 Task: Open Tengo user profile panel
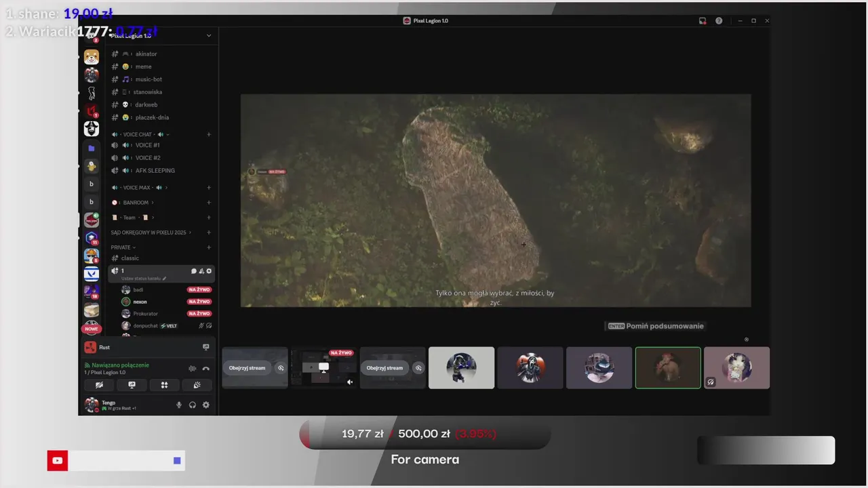tap(111, 405)
